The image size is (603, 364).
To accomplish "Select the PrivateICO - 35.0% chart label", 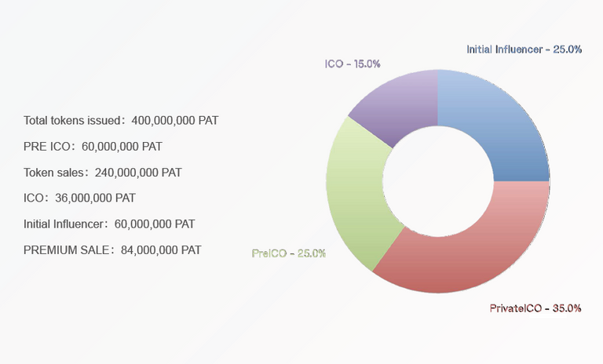I will coord(535,308).
